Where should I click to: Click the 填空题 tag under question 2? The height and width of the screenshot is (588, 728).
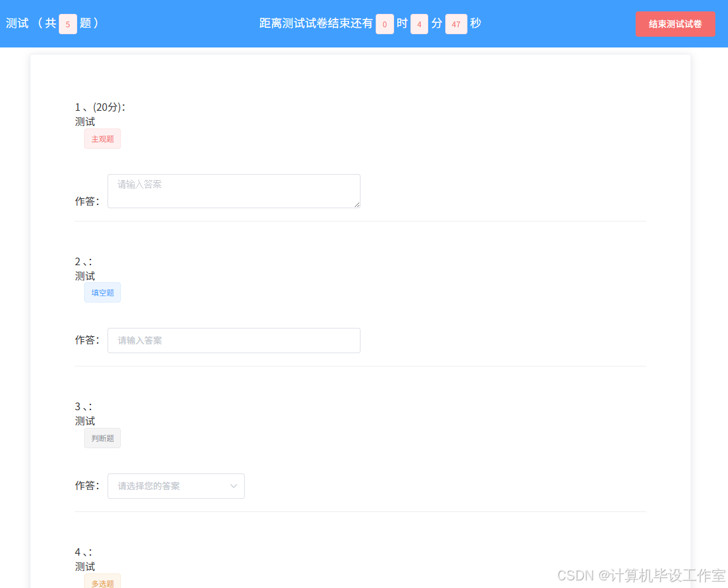point(102,292)
